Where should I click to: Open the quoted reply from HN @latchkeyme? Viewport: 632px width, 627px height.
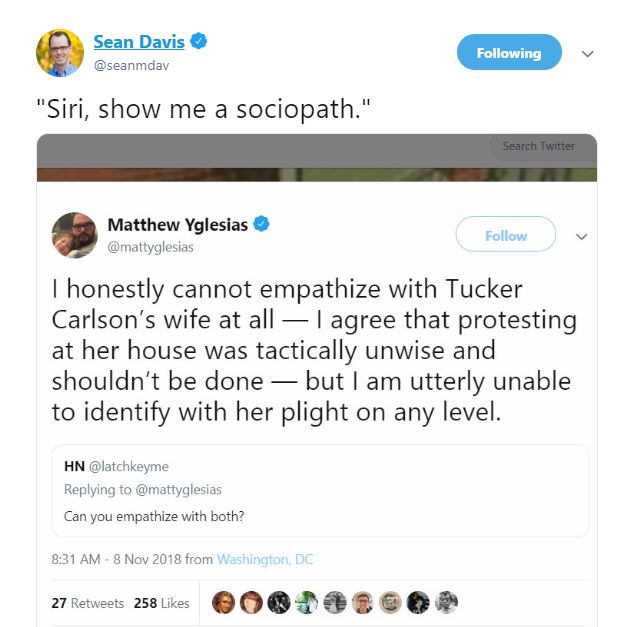click(x=320, y=490)
